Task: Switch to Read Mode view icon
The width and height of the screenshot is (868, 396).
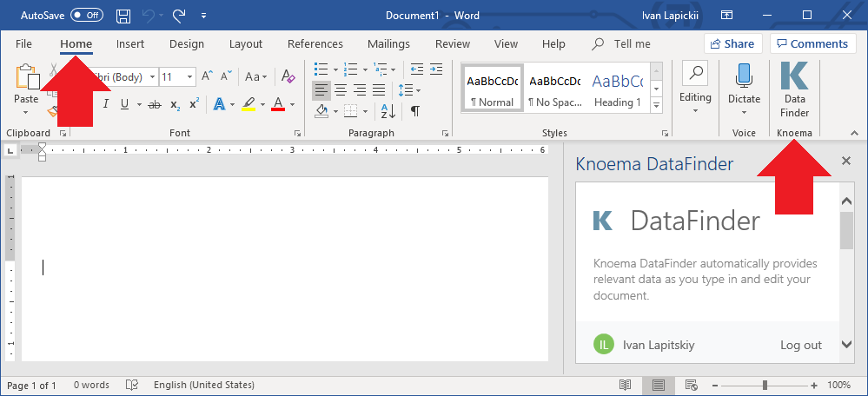Action: tap(625, 385)
